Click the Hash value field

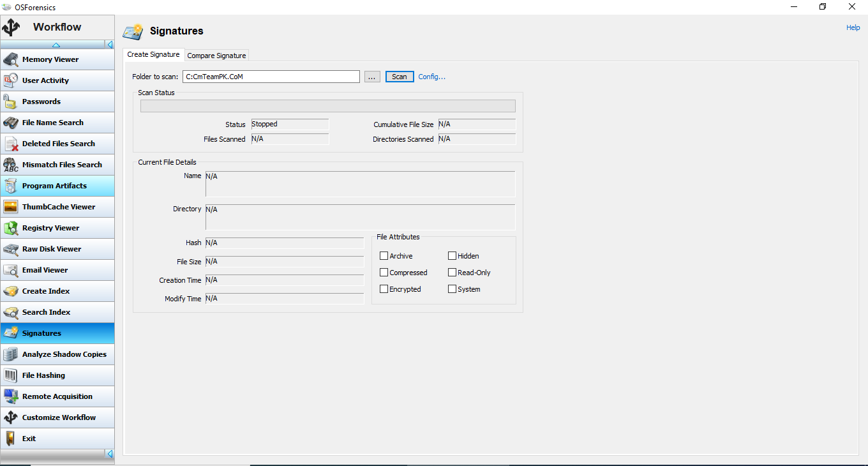pos(285,243)
